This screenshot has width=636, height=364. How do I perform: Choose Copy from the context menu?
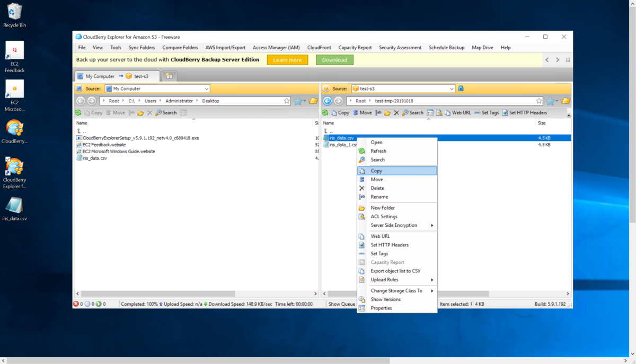point(397,171)
